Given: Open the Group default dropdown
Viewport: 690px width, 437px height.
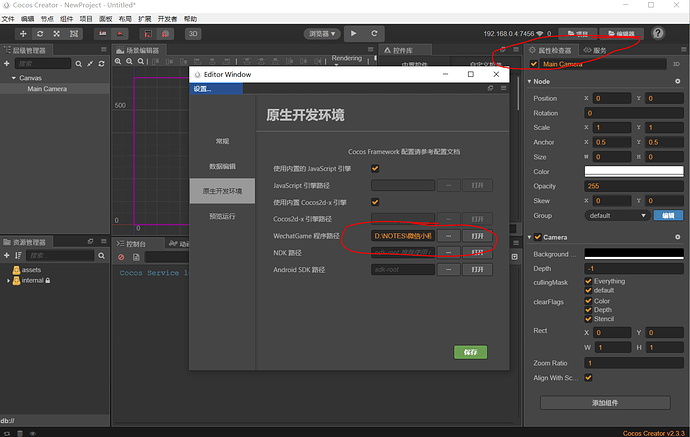Looking at the screenshot, I should point(617,216).
